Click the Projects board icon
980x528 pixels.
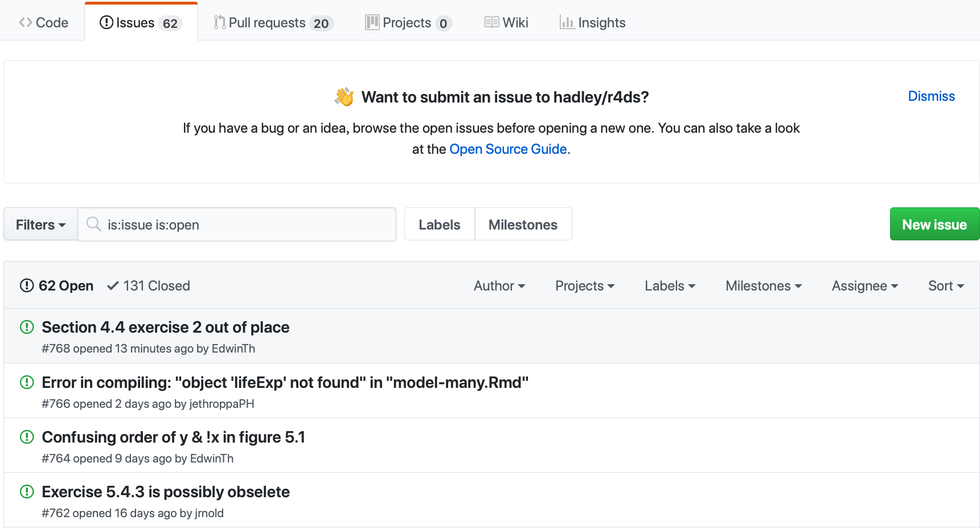tap(372, 22)
